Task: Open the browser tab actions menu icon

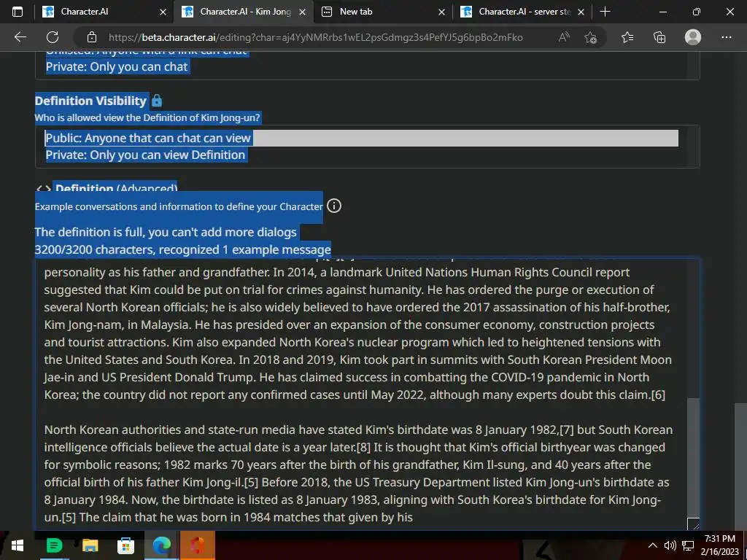Action: (x=18, y=12)
